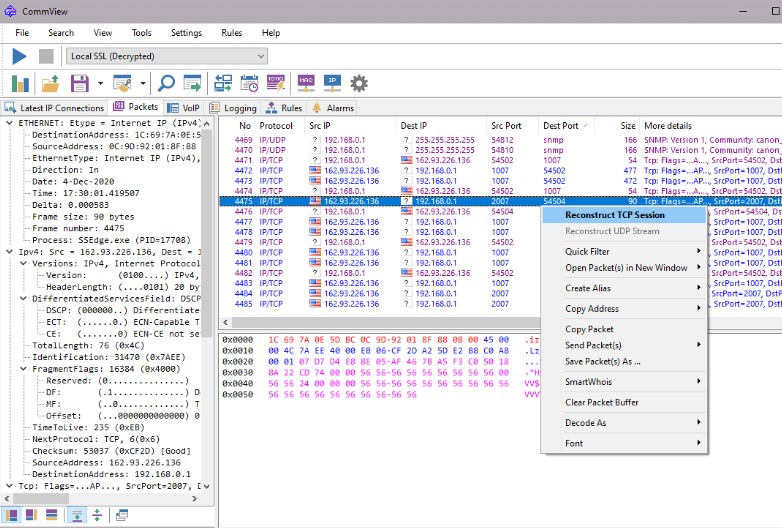Choose Reconstruct TCP Session from context menu
This screenshot has height=528, width=782.
[614, 215]
